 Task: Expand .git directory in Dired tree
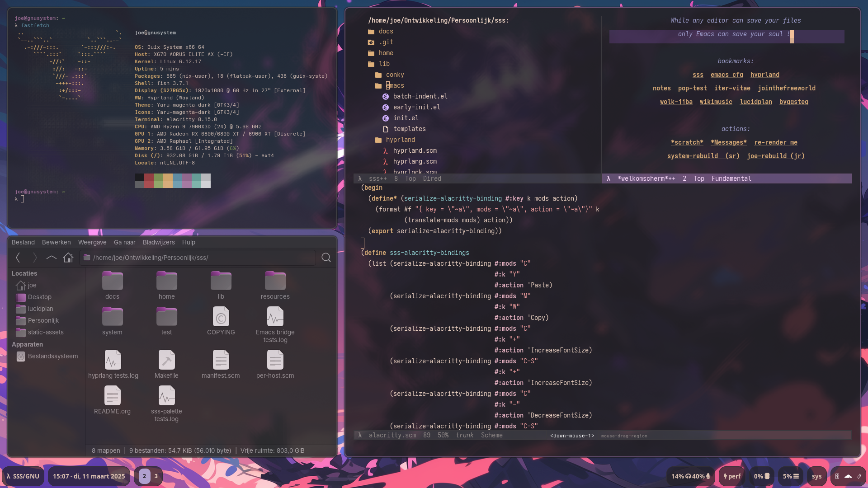[x=380, y=42]
